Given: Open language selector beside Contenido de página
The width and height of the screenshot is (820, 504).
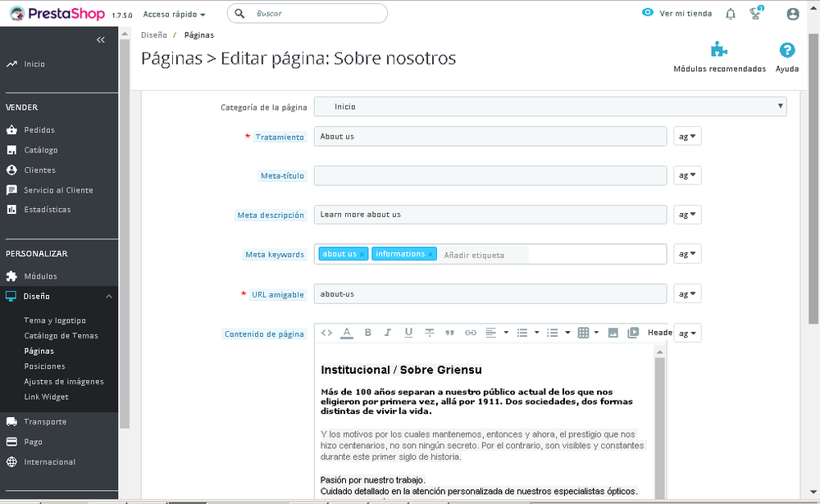Looking at the screenshot, I should 687,333.
